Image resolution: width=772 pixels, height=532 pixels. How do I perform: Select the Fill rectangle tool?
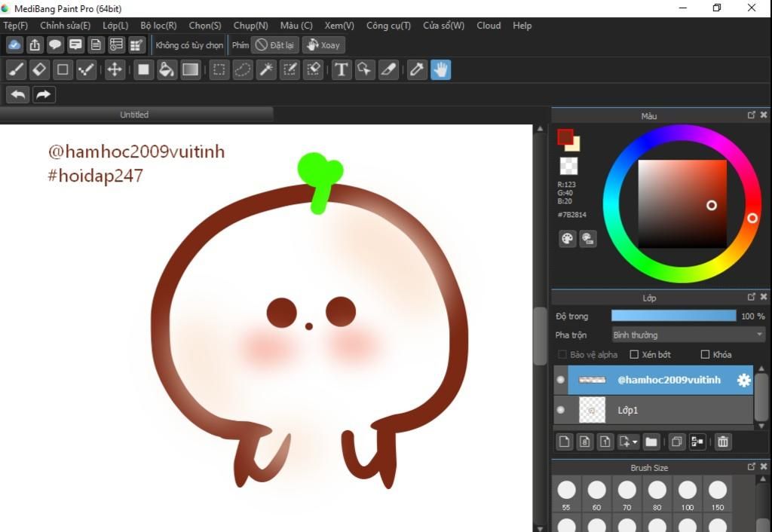(143, 69)
